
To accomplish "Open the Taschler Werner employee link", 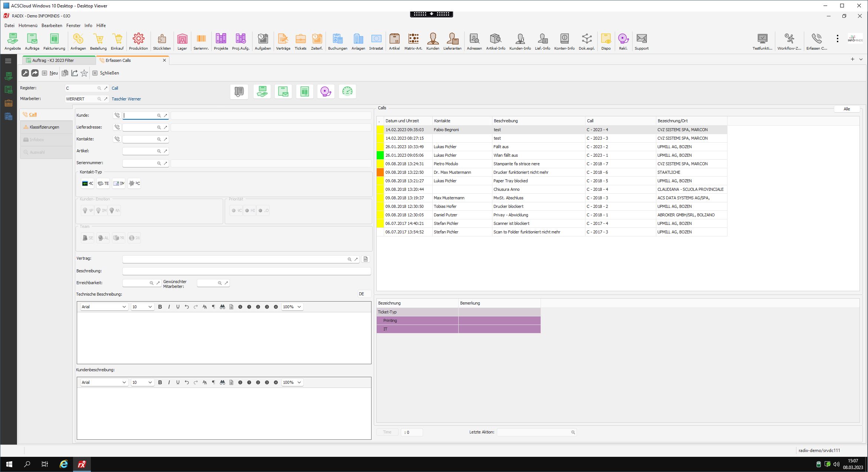I will pos(126,99).
